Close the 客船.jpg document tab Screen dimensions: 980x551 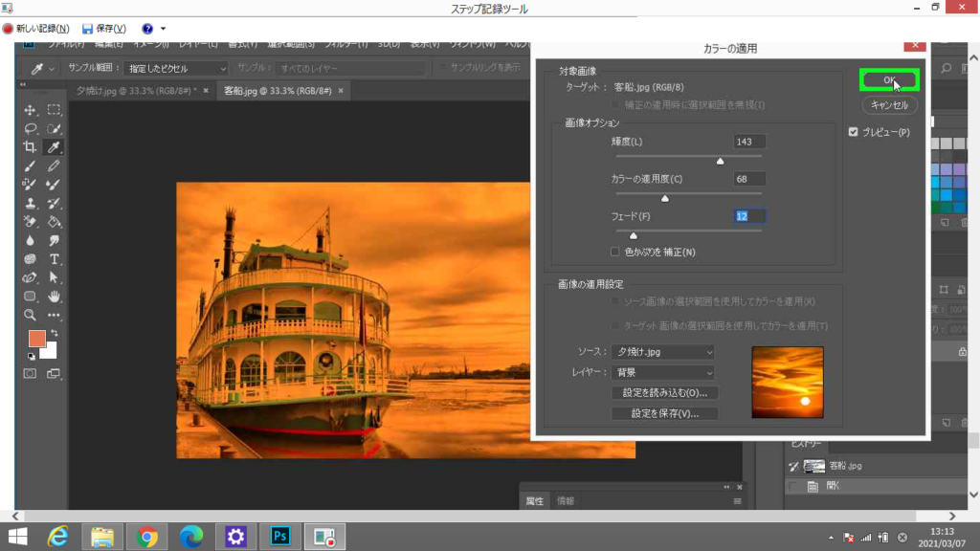point(341,91)
